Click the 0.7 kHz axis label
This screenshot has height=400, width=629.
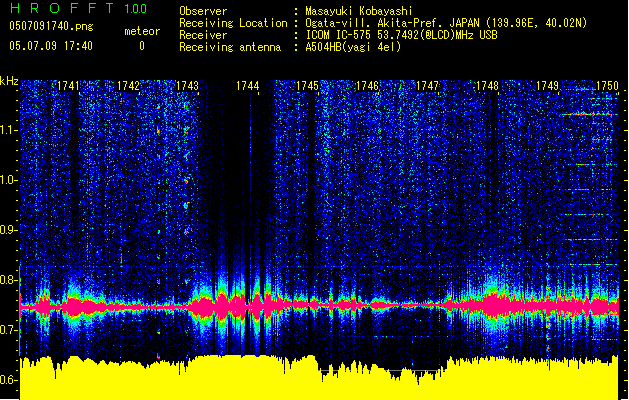point(8,330)
